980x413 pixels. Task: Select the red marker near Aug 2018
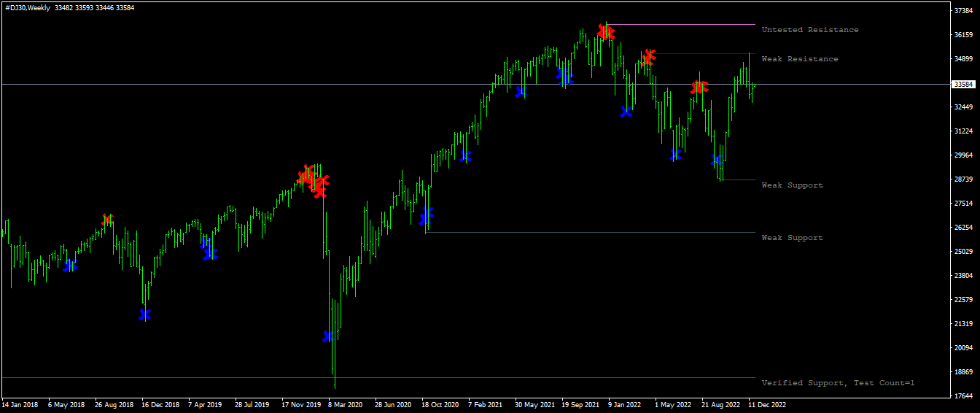[x=107, y=220]
